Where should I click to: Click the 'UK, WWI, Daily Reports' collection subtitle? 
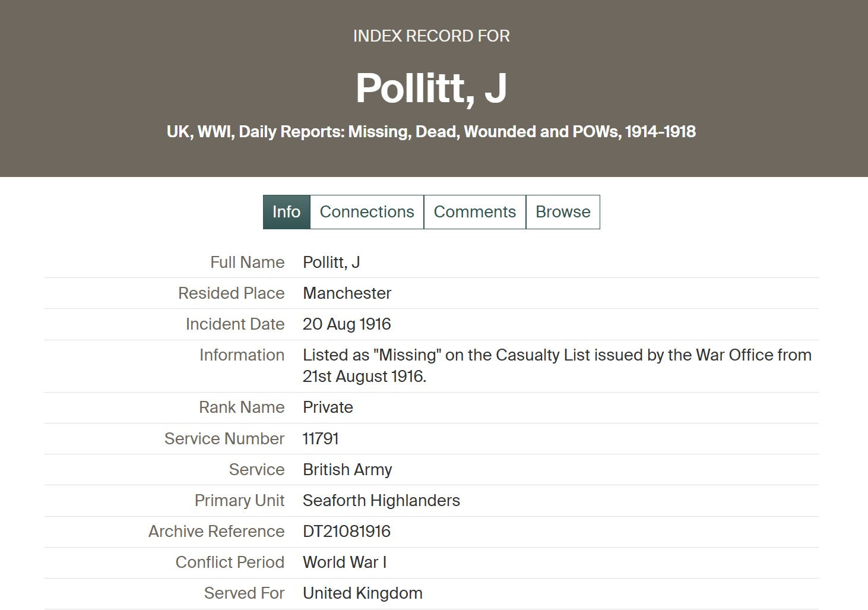(431, 131)
